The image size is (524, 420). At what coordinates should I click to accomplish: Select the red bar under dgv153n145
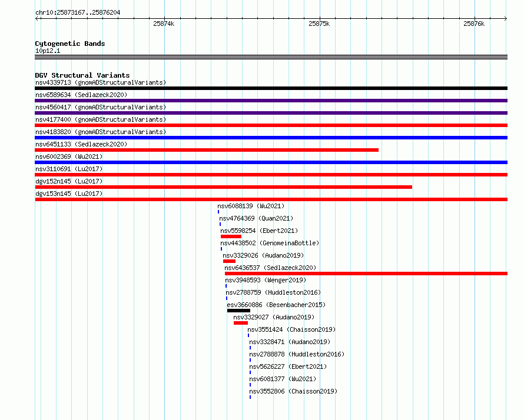click(x=271, y=199)
